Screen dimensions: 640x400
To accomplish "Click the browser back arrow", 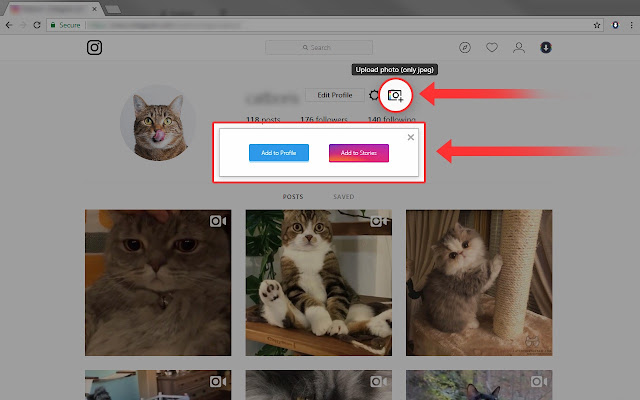I will pyautogui.click(x=9, y=25).
